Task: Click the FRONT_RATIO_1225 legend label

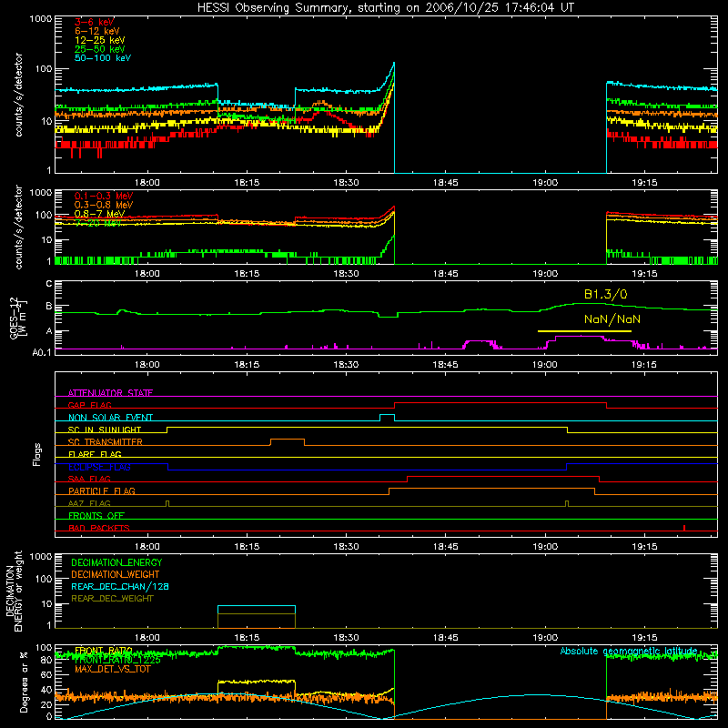Action: [x=117, y=661]
